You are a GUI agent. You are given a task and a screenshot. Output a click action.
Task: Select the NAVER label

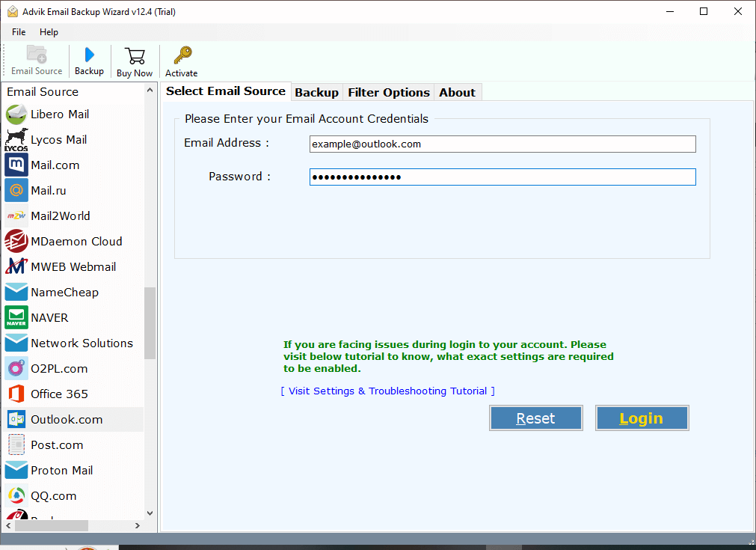tap(49, 317)
